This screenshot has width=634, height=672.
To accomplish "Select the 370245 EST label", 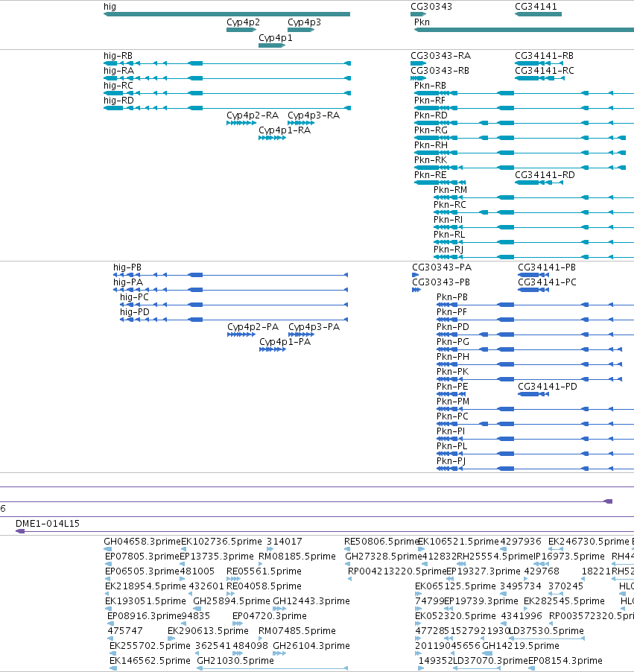I will tap(566, 586).
